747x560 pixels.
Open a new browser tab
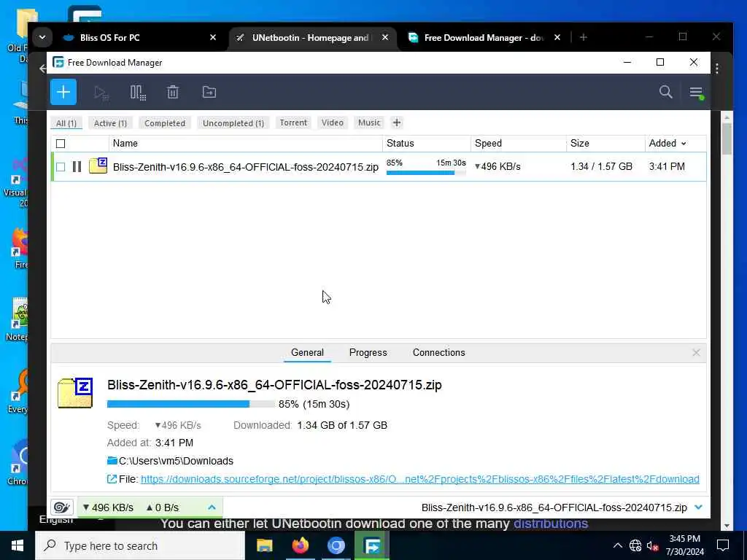pos(583,37)
